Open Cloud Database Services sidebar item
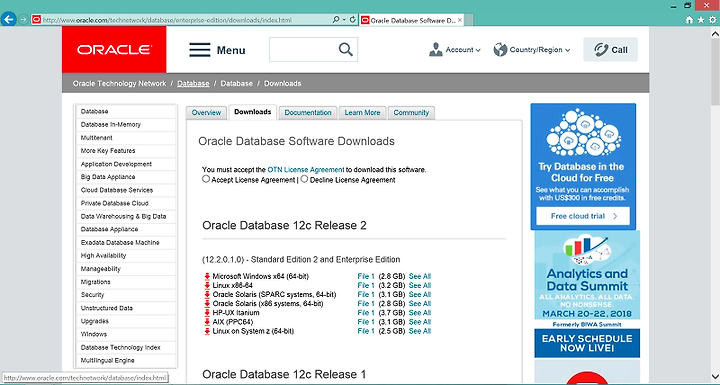 click(x=125, y=190)
